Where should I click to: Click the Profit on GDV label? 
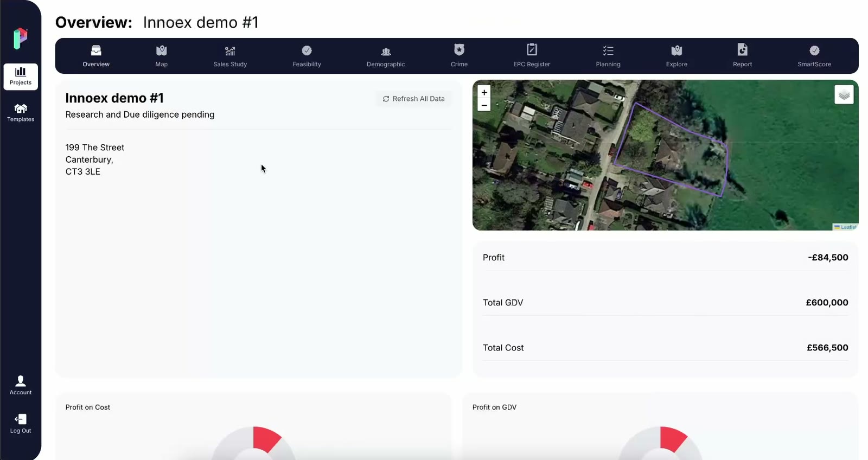coord(494,407)
